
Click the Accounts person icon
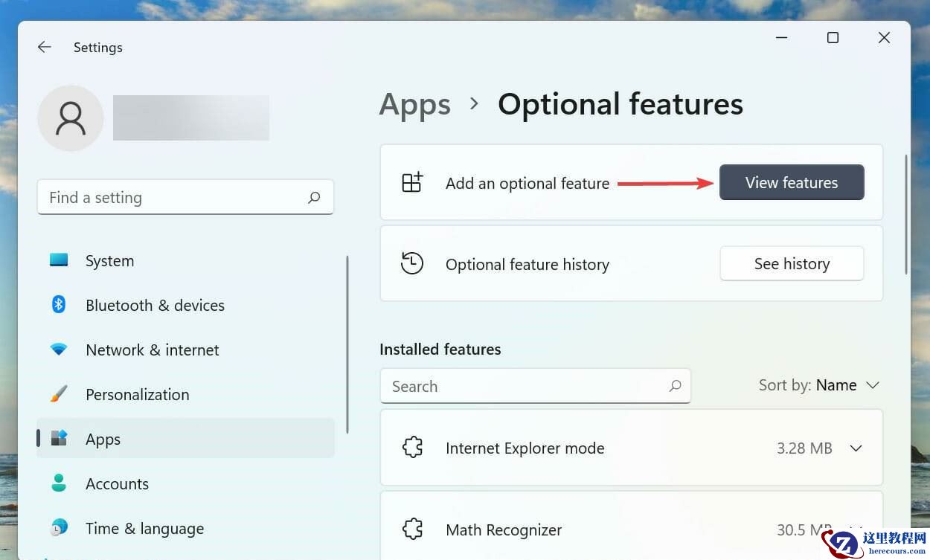click(x=59, y=483)
